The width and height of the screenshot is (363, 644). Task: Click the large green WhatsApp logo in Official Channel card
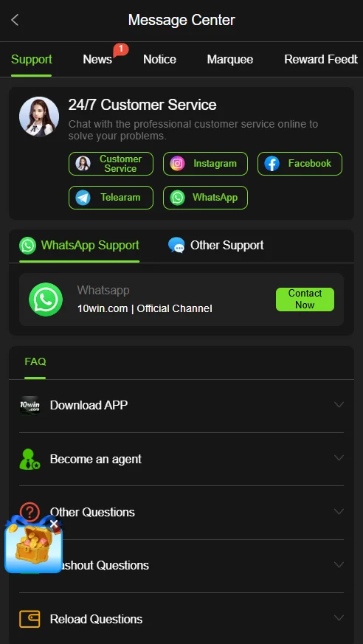pos(46,300)
